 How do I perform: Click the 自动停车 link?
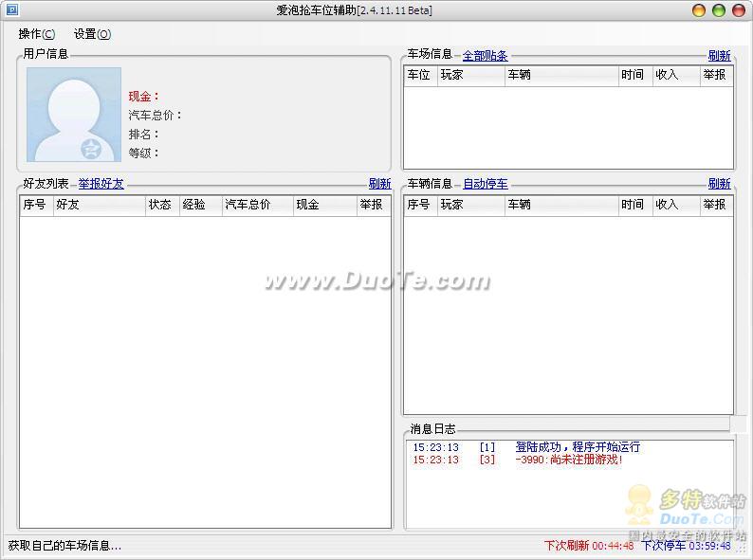pos(485,184)
